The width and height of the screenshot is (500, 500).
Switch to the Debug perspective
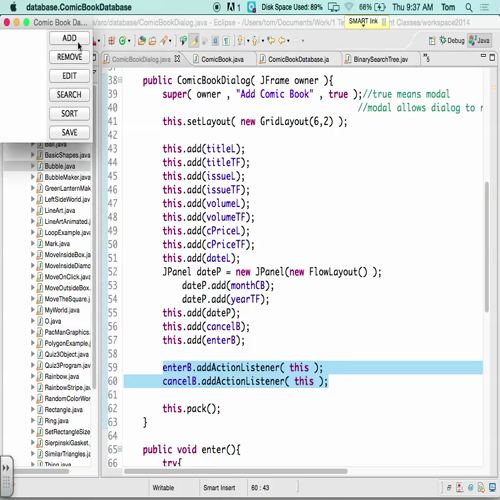pyautogui.click(x=452, y=41)
